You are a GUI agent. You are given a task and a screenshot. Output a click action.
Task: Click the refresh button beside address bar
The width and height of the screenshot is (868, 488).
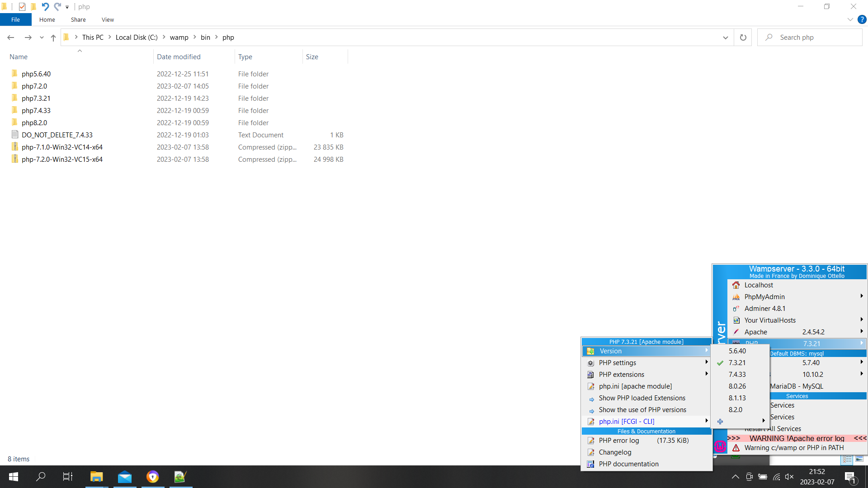click(x=743, y=38)
